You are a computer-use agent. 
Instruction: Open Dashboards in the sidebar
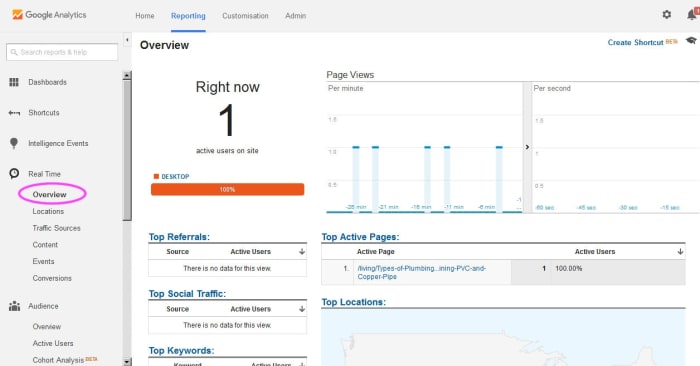(47, 82)
